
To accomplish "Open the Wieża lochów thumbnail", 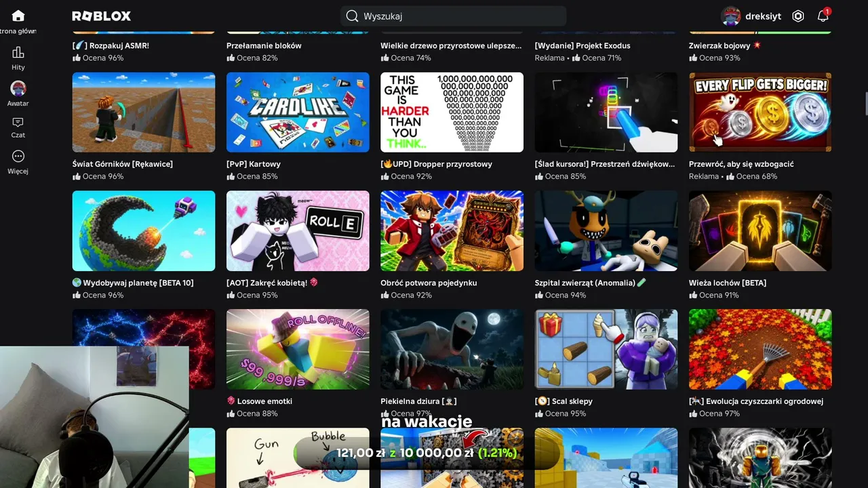I will 760,231.
